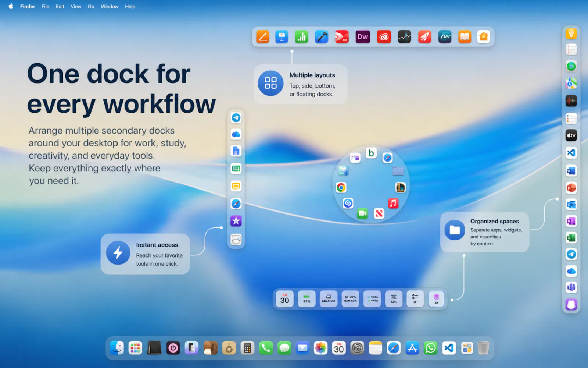Open Chrome in the circular dock

point(341,188)
